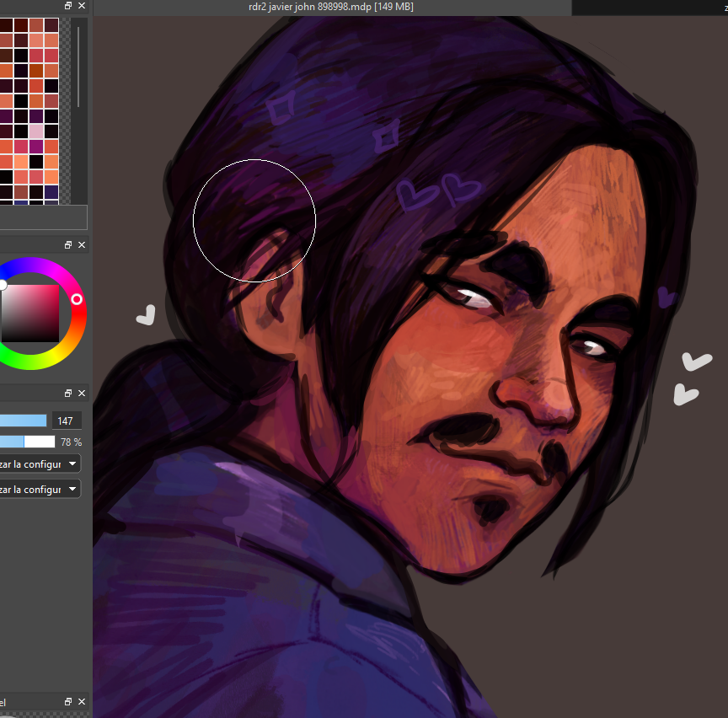Click the white selector on the color square
This screenshot has height=718, width=728.
coord(3,285)
